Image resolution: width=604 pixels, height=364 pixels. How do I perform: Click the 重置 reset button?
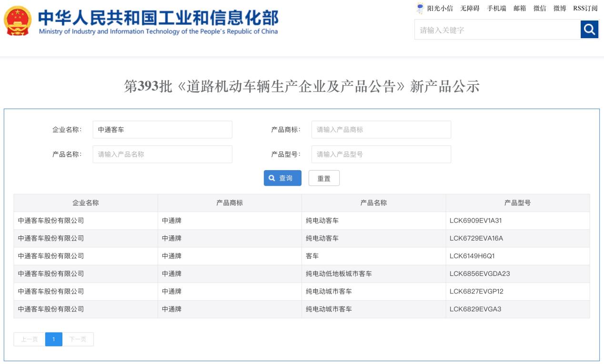tap(324, 178)
